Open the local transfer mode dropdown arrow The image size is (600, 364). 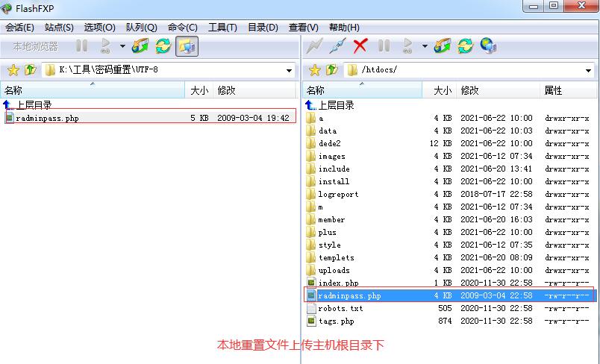pos(122,46)
